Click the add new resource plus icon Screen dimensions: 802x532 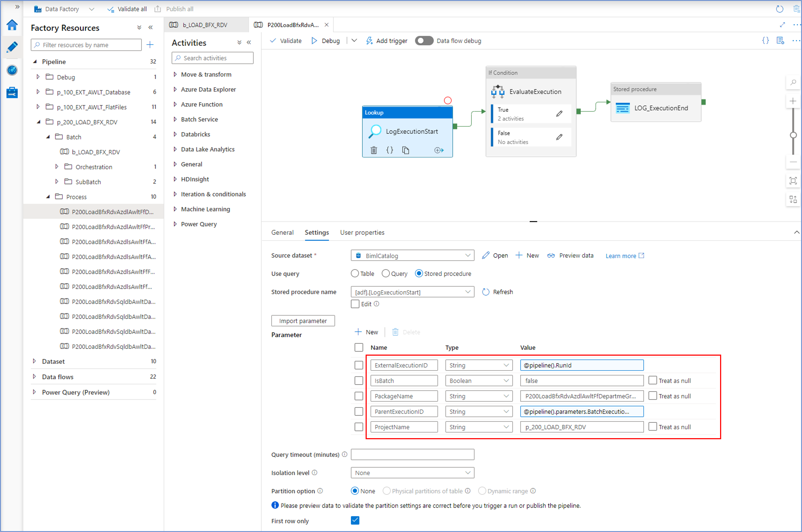(150, 44)
